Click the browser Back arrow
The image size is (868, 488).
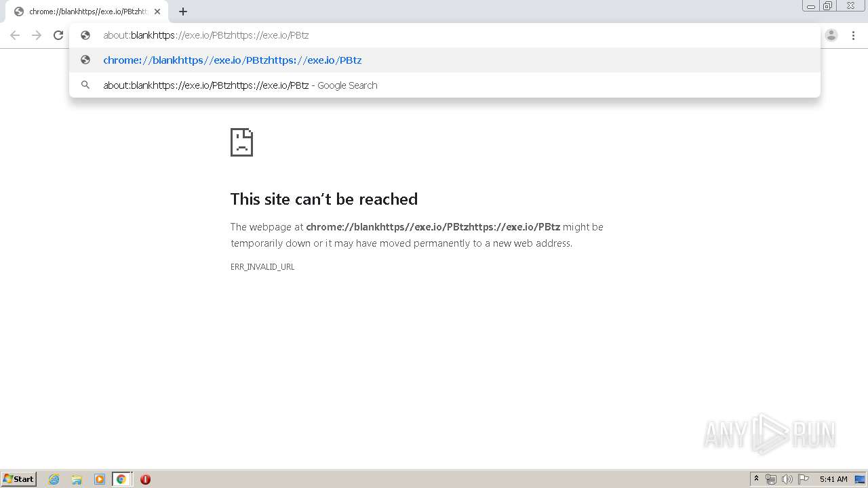tap(15, 35)
